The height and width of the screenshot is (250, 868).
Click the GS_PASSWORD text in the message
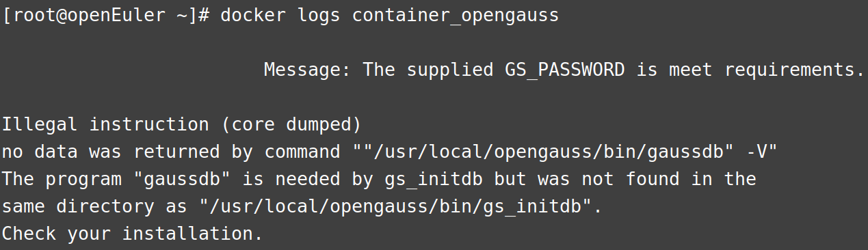coord(565,70)
